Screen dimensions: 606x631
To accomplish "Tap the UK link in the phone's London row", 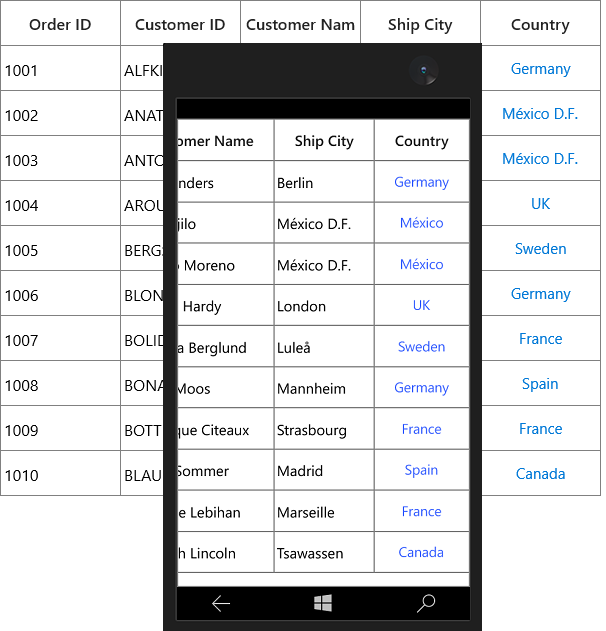I will tap(421, 305).
